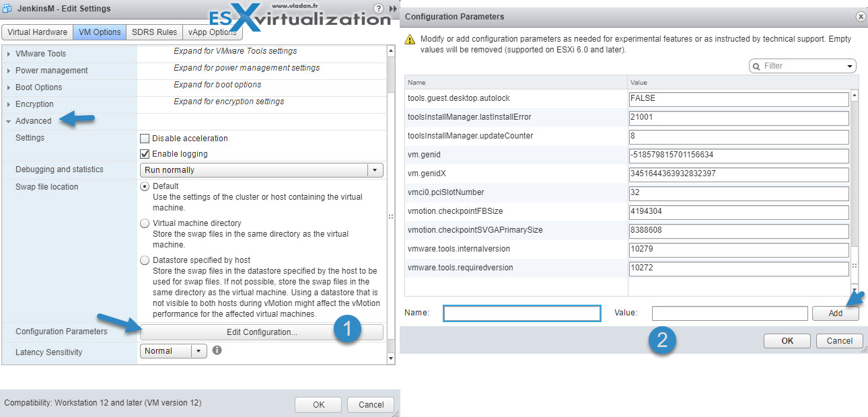Viewport: 868px width, 417px height.
Task: Open the Latency Sensitivity Normal dropdown
Action: click(x=199, y=351)
